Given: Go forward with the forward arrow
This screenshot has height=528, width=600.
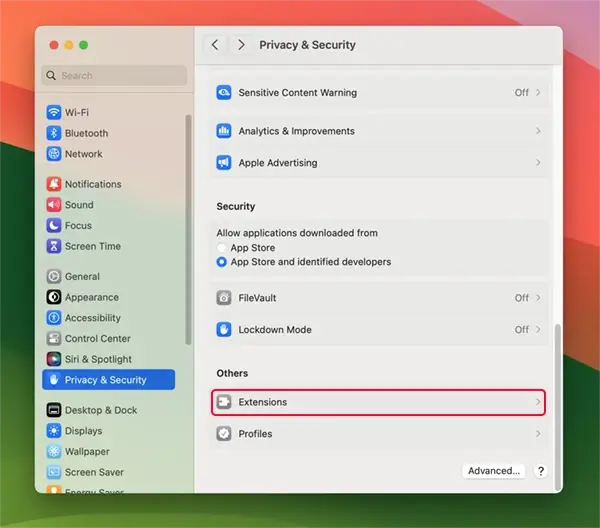Looking at the screenshot, I should click(x=241, y=45).
